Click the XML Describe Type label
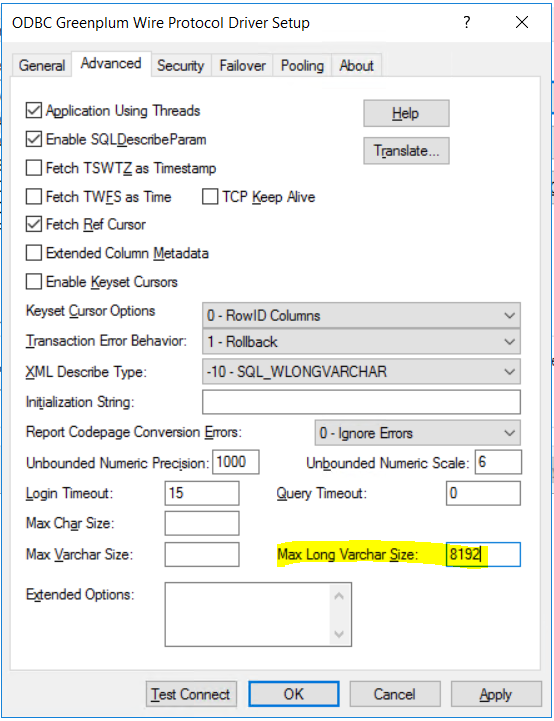 point(86,372)
